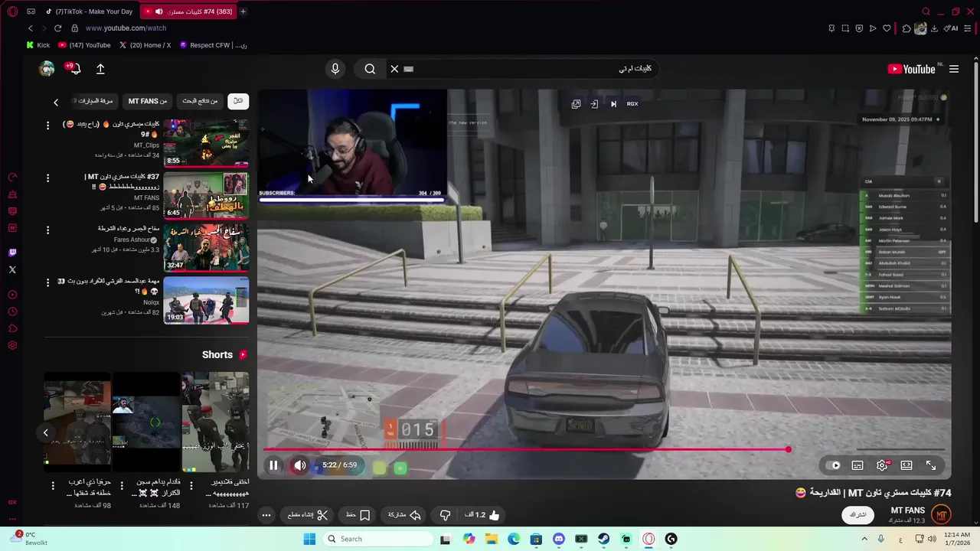The image size is (980, 551).
Task: Click the YouTube search magnifier button
Action: pos(370,69)
